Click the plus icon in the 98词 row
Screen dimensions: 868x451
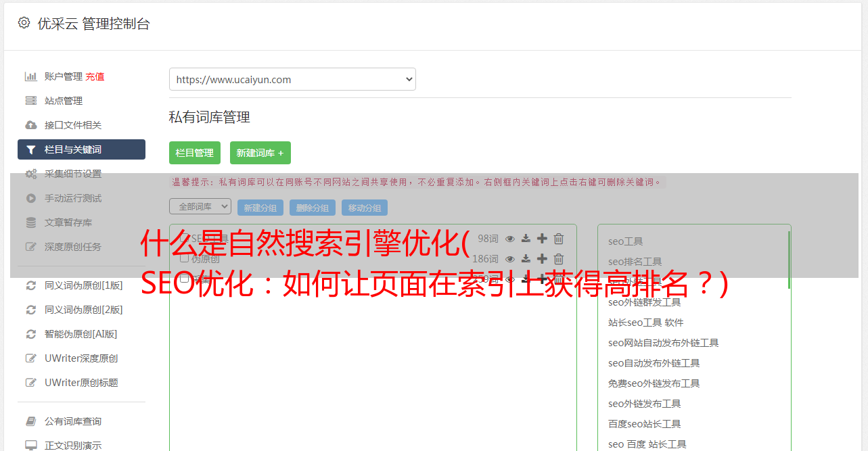coord(542,239)
